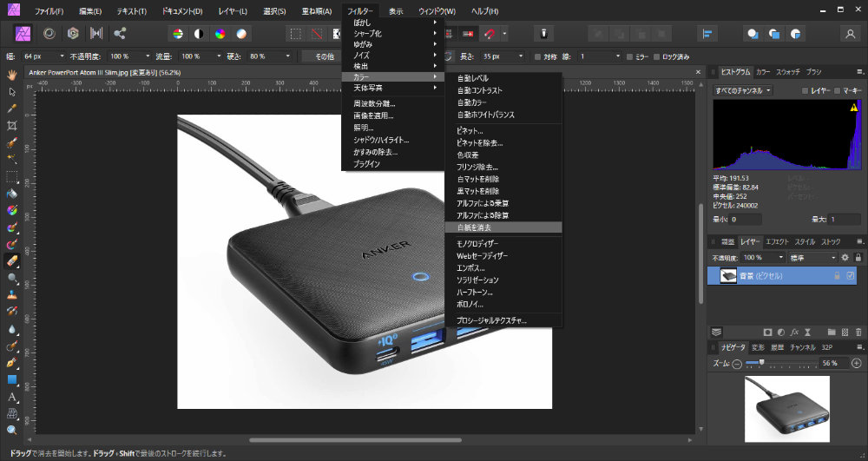Choose 自動レベル in the submenu
The width and height of the screenshot is (868, 461).
[x=503, y=79]
